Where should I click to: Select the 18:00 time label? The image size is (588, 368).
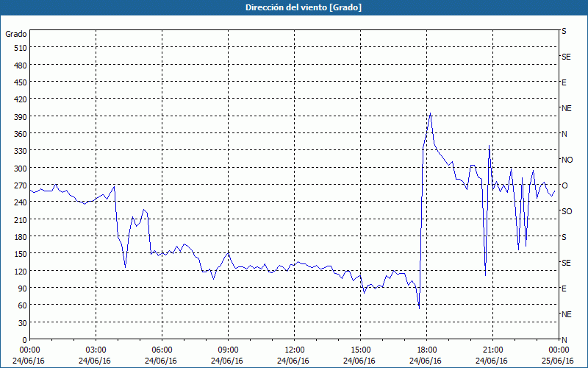coord(427,350)
